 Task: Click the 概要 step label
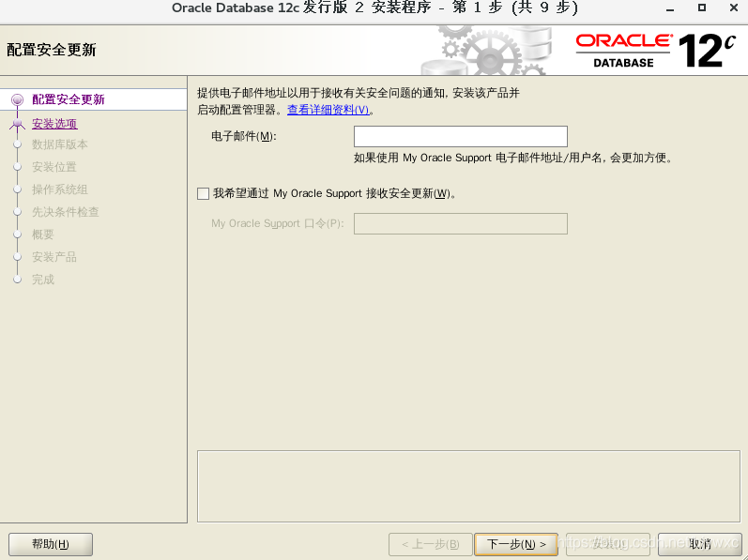pos(43,235)
